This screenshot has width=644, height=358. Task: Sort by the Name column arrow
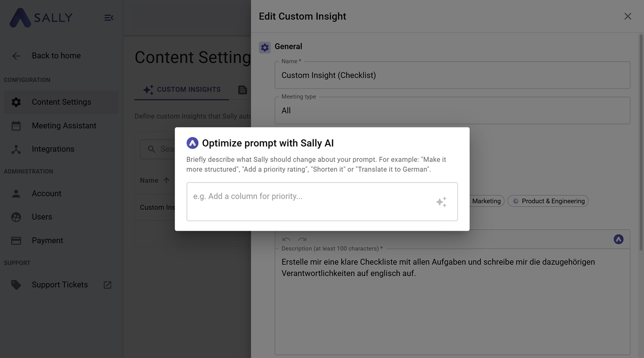[166, 180]
